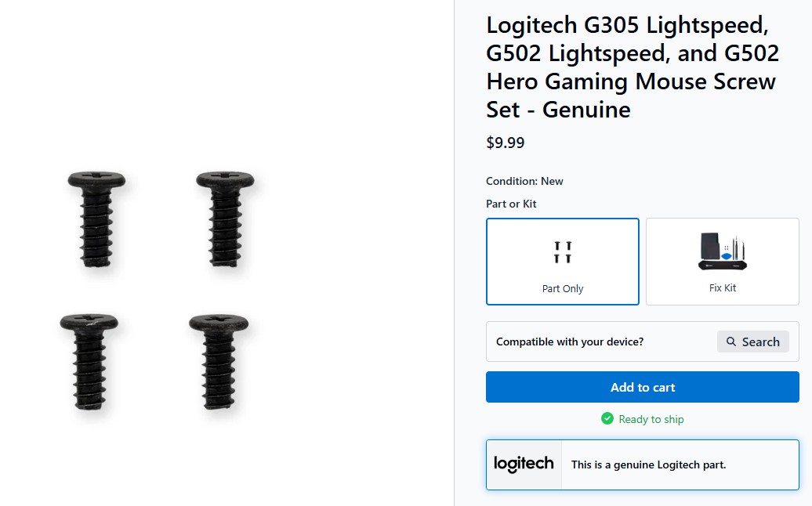The height and width of the screenshot is (506, 812).
Task: Click the Logitech logo in the genuine part banner
Action: (524, 464)
